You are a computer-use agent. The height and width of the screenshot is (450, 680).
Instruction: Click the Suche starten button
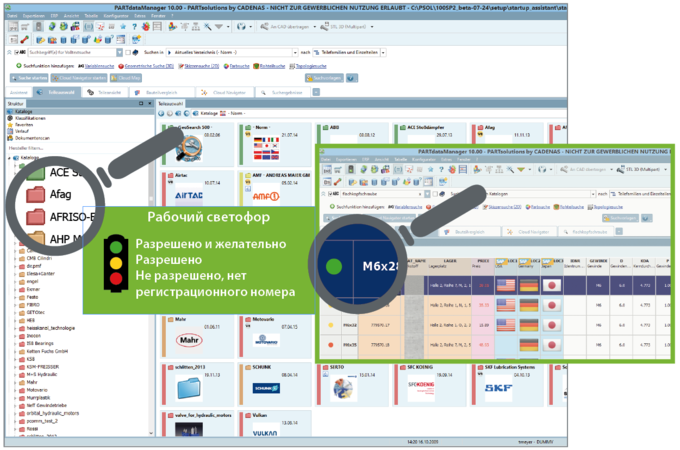coord(29,78)
